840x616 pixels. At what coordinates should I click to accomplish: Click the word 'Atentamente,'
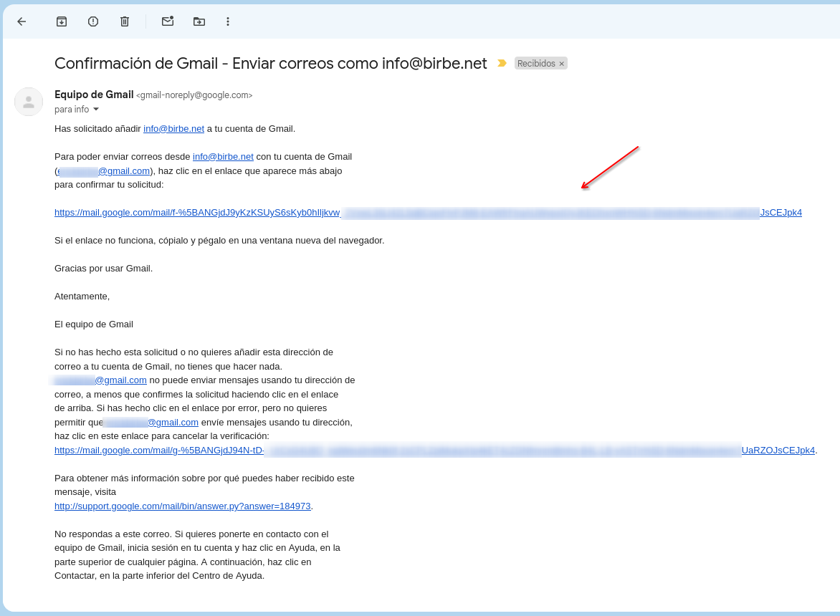tap(82, 297)
